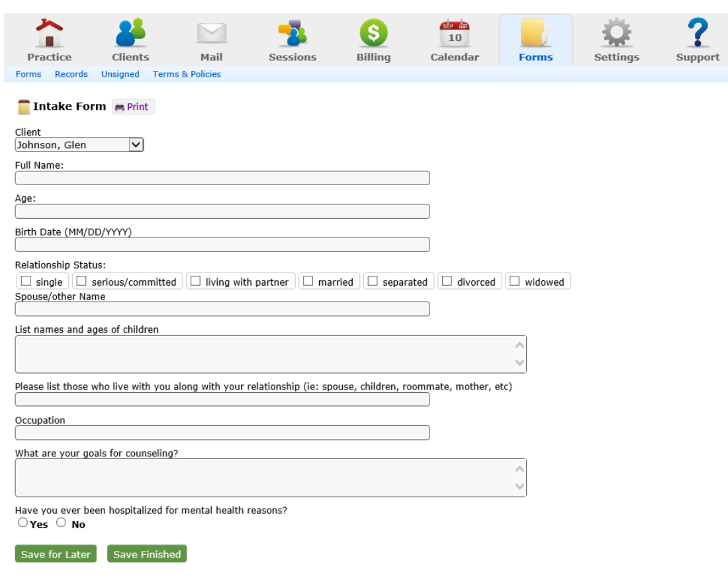Click Save Finished button
This screenshot has height=582, width=728.
[147, 554]
